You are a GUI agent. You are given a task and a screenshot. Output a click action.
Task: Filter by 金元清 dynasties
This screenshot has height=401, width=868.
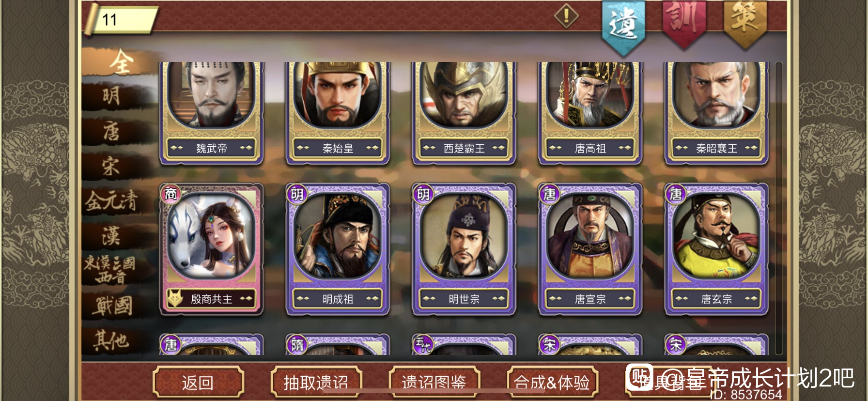[111, 200]
